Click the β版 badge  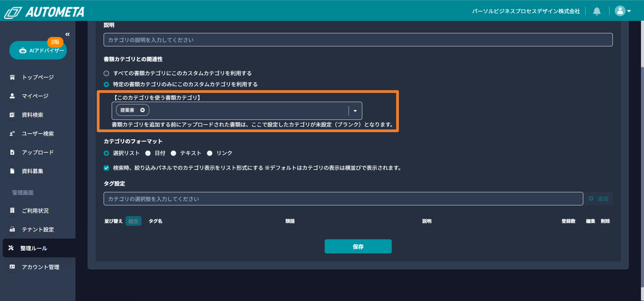pyautogui.click(x=55, y=42)
